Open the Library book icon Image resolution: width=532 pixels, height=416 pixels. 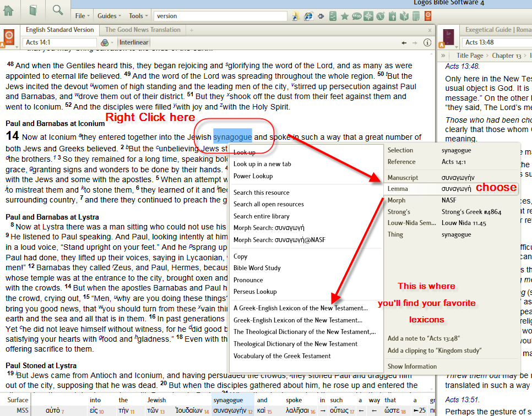(33, 10)
